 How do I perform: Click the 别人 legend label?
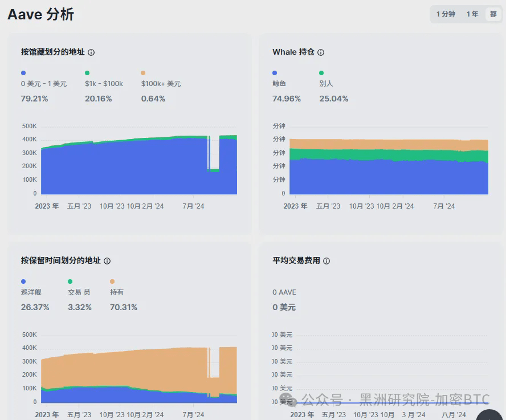pyautogui.click(x=326, y=84)
